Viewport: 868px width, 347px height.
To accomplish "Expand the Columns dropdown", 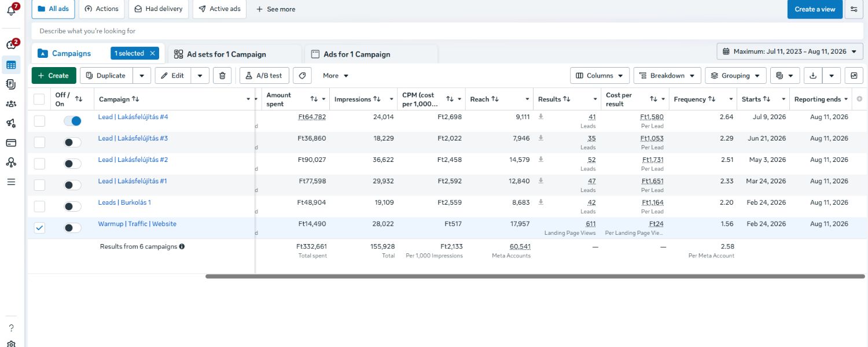I will point(600,75).
